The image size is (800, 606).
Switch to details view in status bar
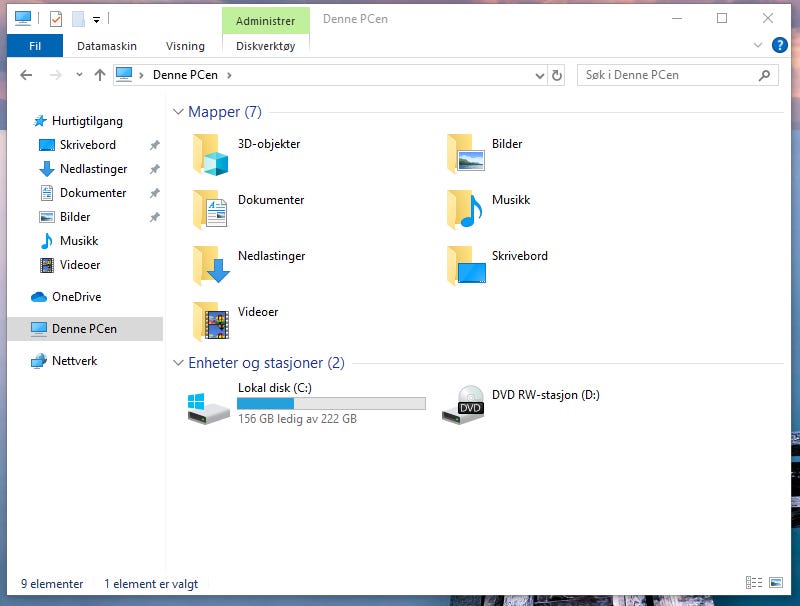pos(754,583)
